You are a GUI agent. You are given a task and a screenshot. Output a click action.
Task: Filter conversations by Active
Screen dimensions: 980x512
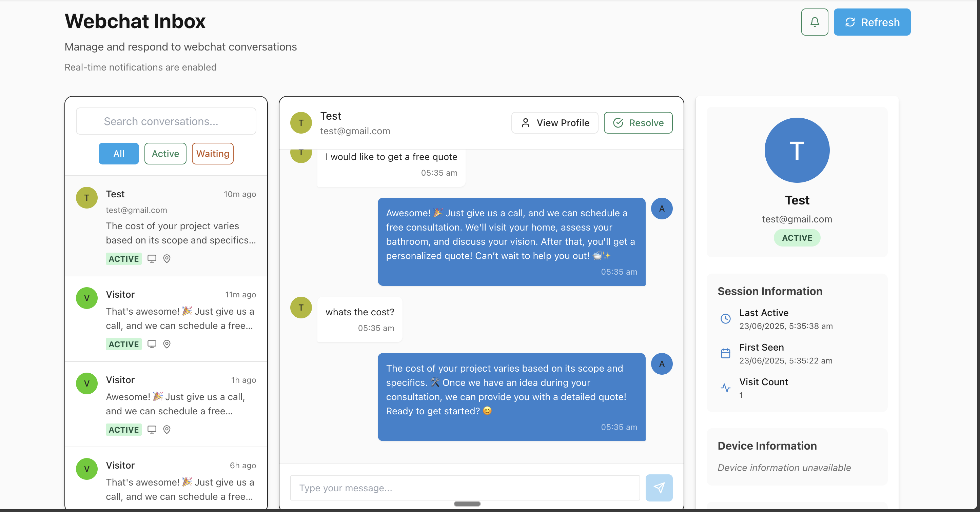point(165,154)
